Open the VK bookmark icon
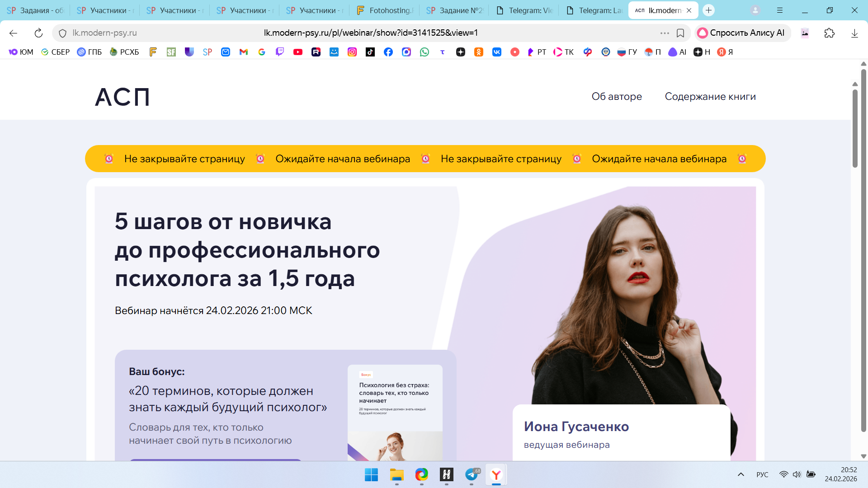 point(497,52)
